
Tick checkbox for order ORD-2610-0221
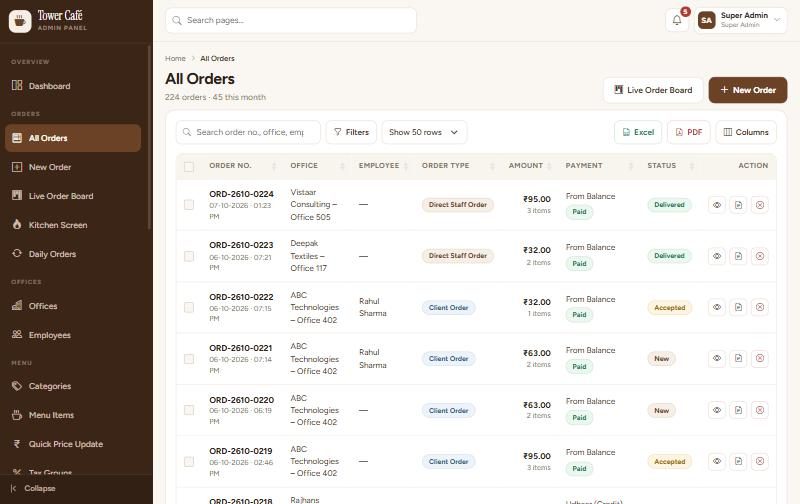(x=189, y=359)
